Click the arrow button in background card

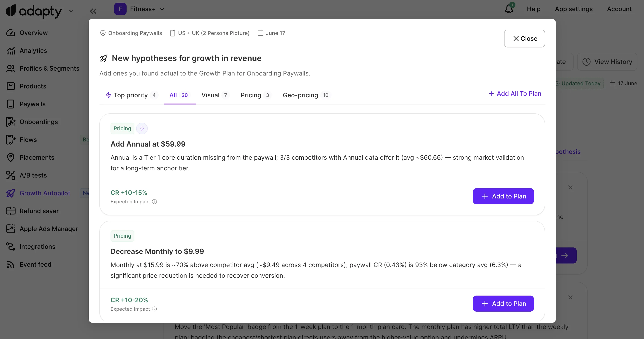point(566,255)
